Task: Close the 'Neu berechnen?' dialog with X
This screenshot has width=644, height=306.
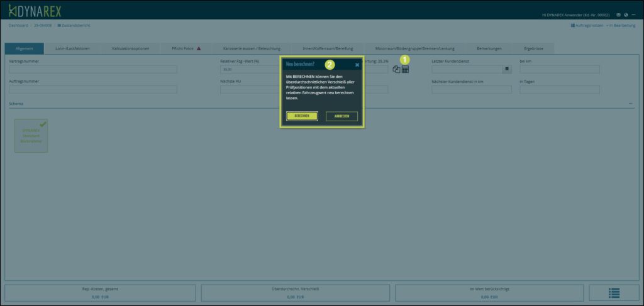Action: (x=357, y=64)
